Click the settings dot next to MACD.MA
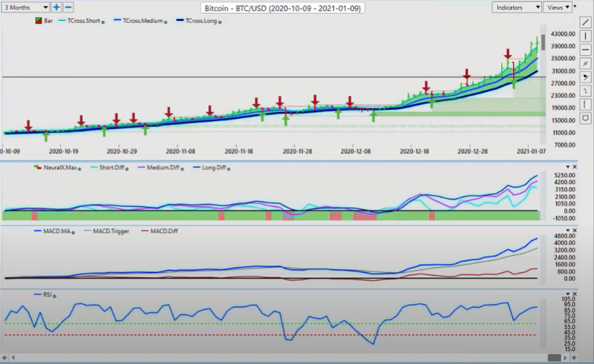Image resolution: width=594 pixels, height=364 pixels. (x=73, y=232)
